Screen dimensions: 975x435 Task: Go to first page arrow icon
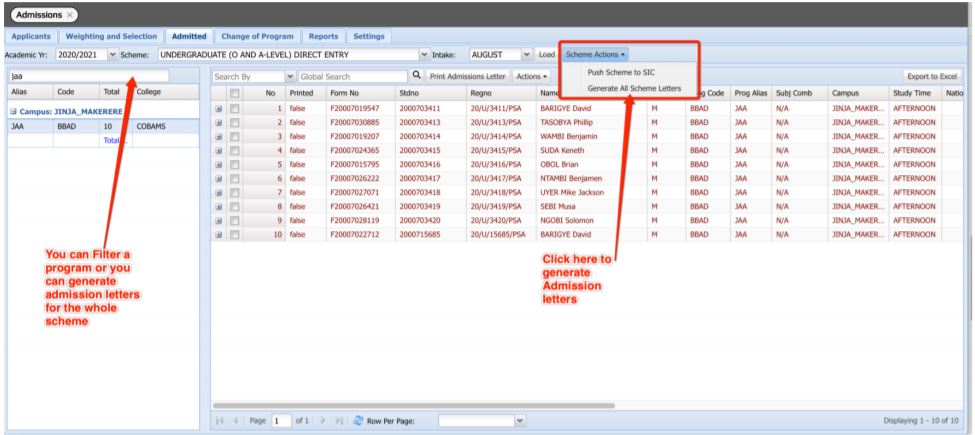click(x=219, y=421)
